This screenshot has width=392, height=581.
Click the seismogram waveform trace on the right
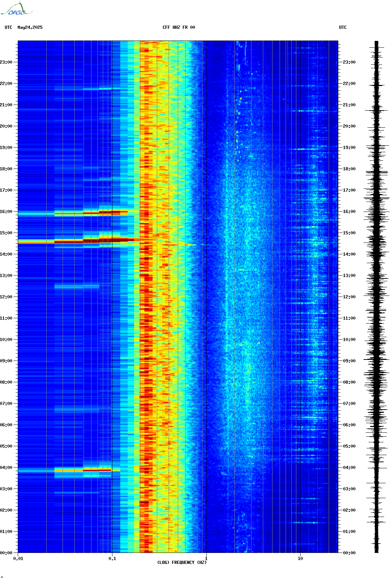[x=376, y=297]
